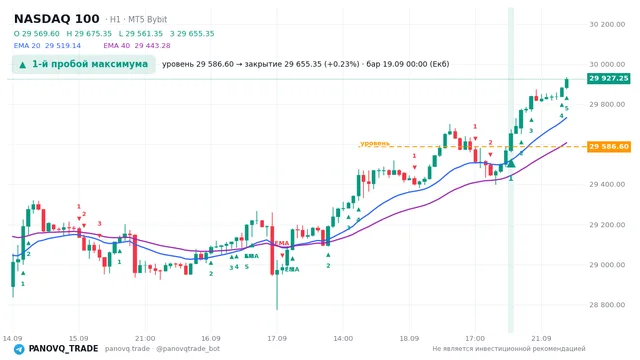The image size is (640, 360).
Task: Click the red "EMA" signal label near 17.09
Action: [282, 243]
